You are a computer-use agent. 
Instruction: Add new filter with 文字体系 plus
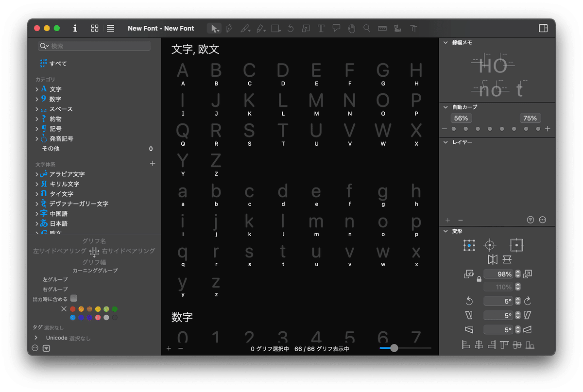click(153, 164)
